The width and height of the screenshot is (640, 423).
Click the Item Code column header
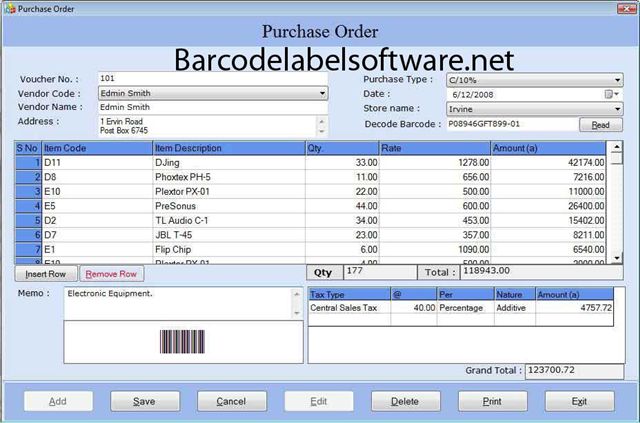click(97, 148)
